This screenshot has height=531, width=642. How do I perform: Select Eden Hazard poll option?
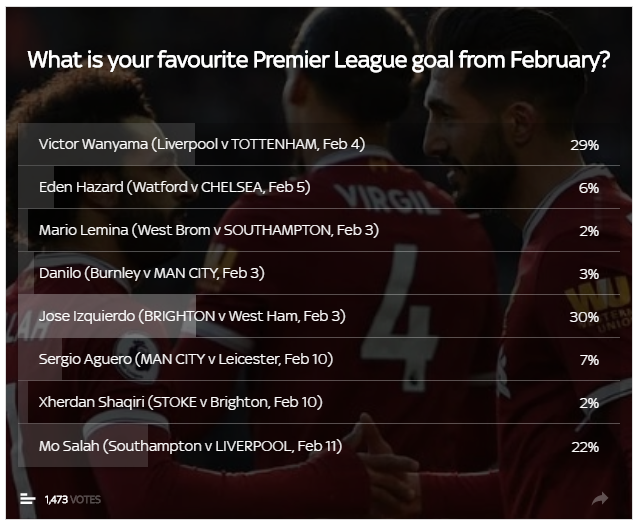319,187
